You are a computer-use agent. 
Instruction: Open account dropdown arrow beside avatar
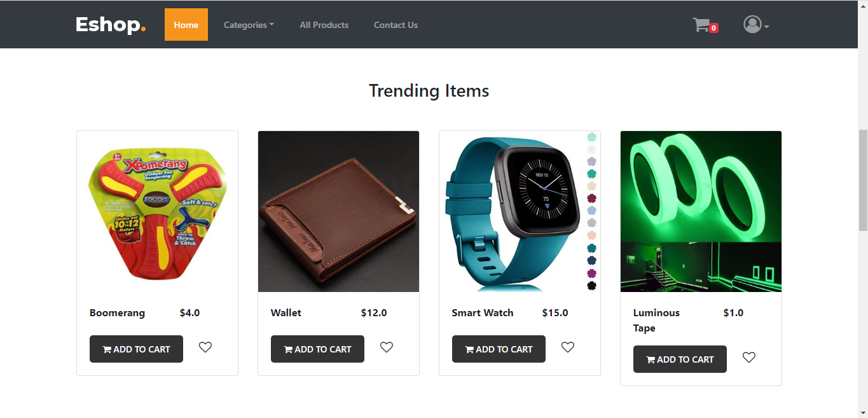(x=766, y=27)
